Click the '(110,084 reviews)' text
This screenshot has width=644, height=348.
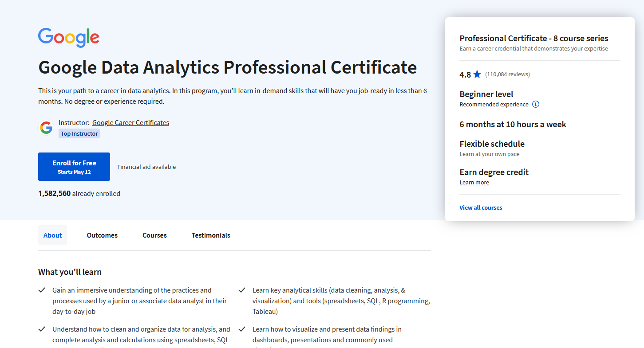[x=507, y=74]
